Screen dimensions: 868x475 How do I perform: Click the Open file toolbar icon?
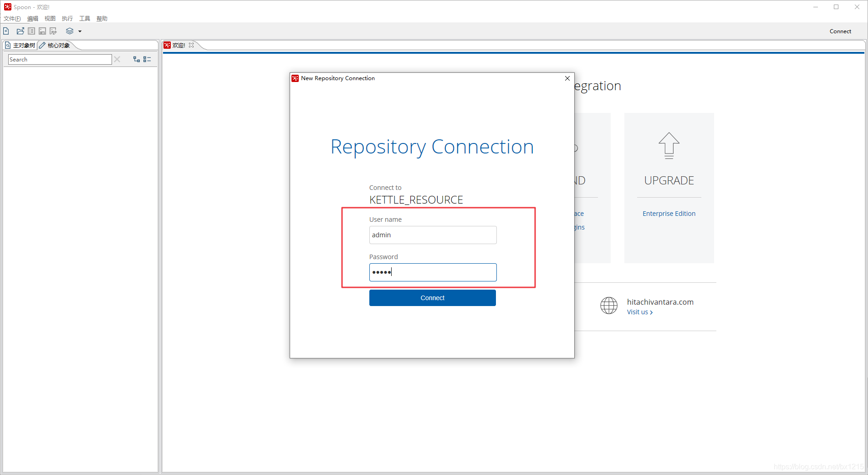(x=20, y=31)
